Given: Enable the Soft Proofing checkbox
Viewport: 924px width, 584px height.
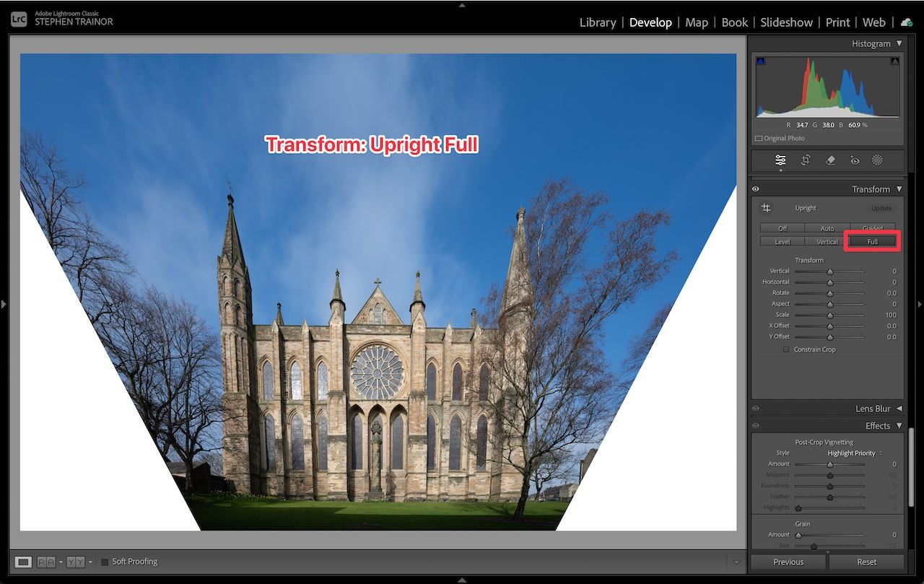Looking at the screenshot, I should pyautogui.click(x=103, y=561).
